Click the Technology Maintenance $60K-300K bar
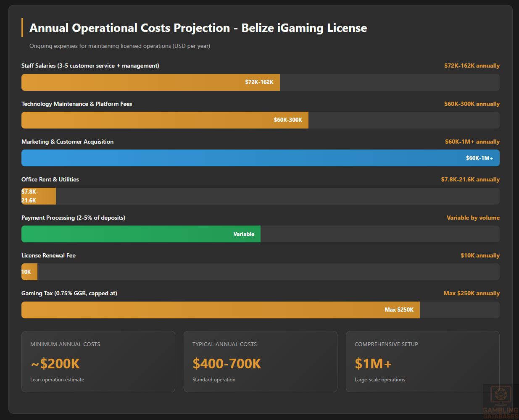This screenshot has height=420, width=519. (165, 120)
